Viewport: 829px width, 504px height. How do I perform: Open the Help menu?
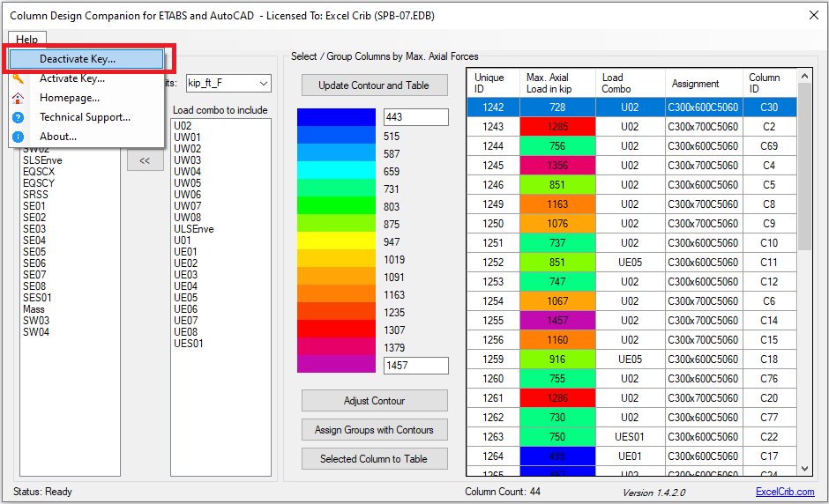(26, 40)
